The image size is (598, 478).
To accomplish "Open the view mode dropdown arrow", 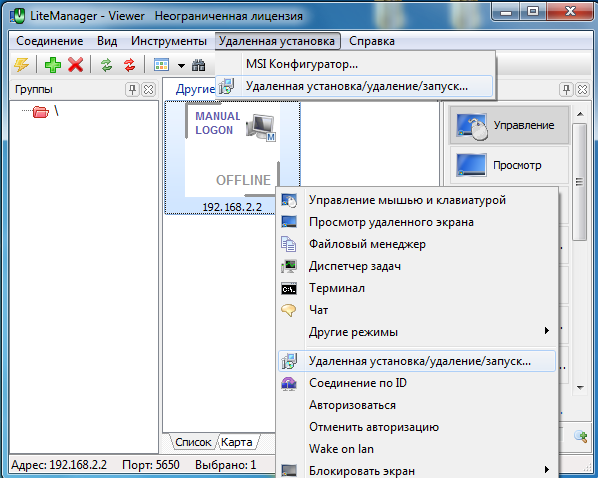I will tap(181, 66).
